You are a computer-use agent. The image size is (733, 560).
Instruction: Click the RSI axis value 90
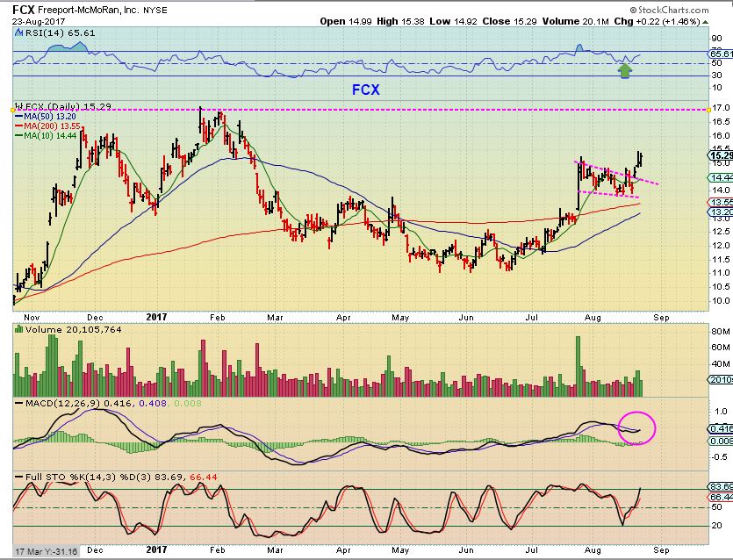[716, 39]
